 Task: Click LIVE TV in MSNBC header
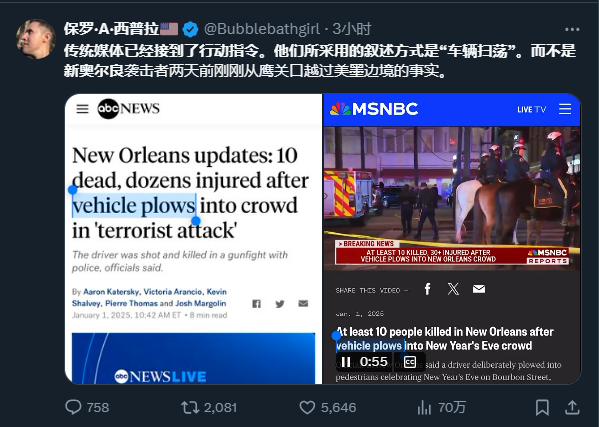click(x=531, y=109)
